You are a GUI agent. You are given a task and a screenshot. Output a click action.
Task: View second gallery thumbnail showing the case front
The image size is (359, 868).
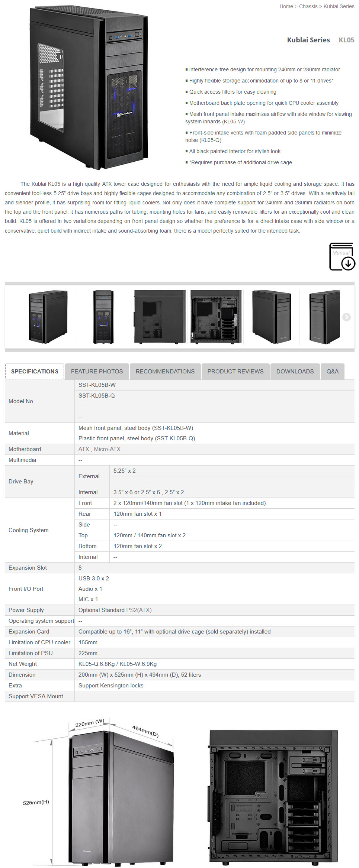(103, 317)
